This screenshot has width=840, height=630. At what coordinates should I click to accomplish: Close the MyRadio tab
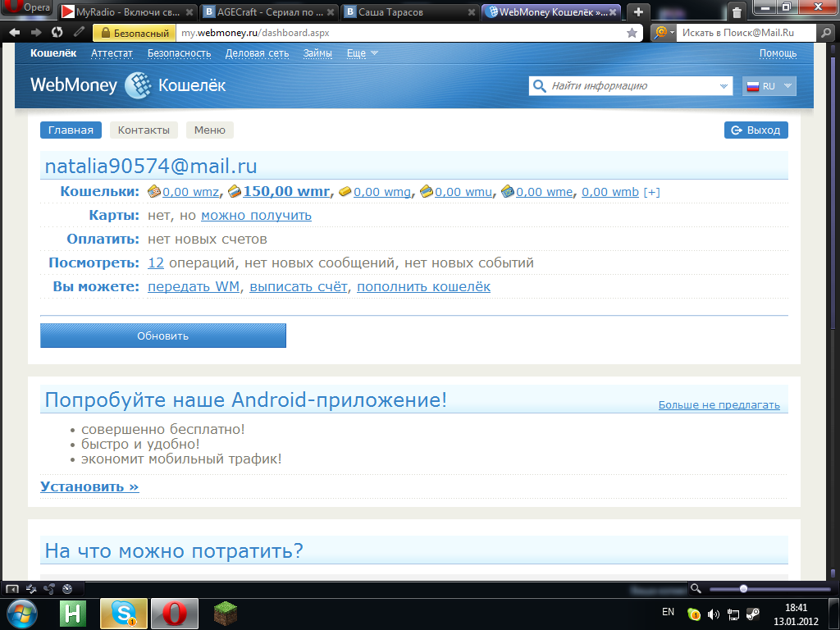189,11
